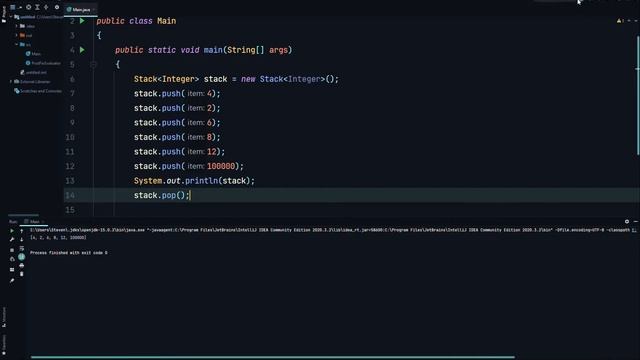Run the main method from line 4 gutter
Screen dimensions: 640x360
tap(82, 50)
